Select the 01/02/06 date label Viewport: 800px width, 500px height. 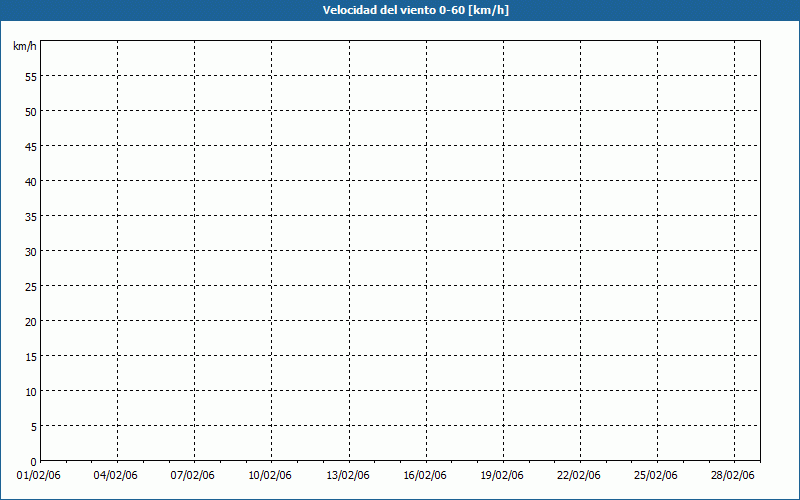coord(39,476)
